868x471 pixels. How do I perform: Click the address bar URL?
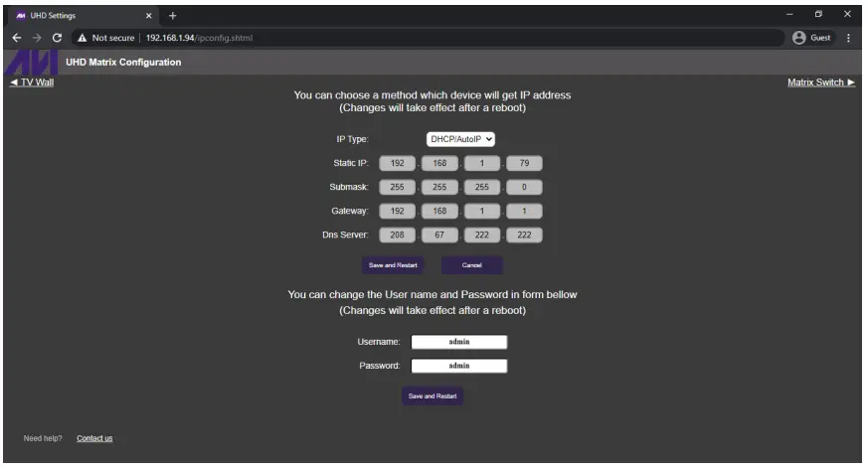click(199, 38)
